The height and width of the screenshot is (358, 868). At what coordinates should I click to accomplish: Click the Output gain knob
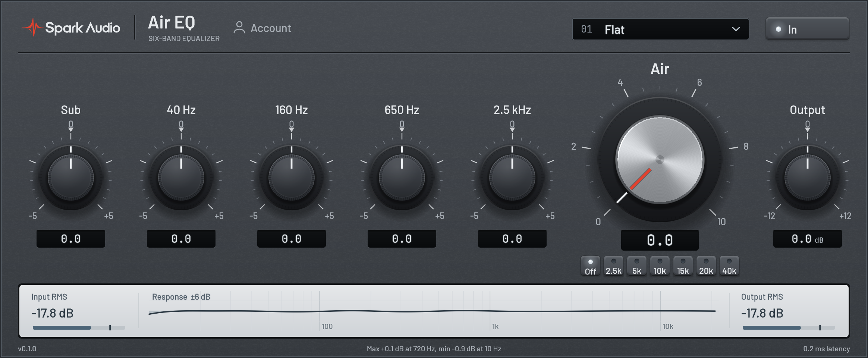(808, 178)
